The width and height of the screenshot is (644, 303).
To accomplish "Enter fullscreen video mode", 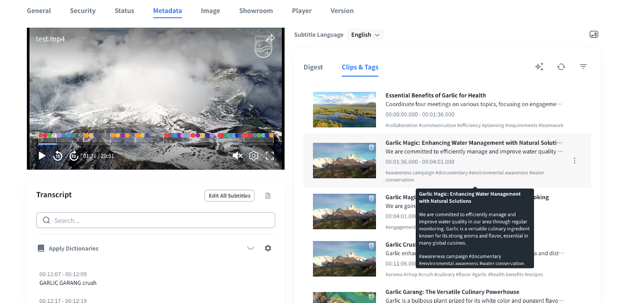I will coord(270,156).
